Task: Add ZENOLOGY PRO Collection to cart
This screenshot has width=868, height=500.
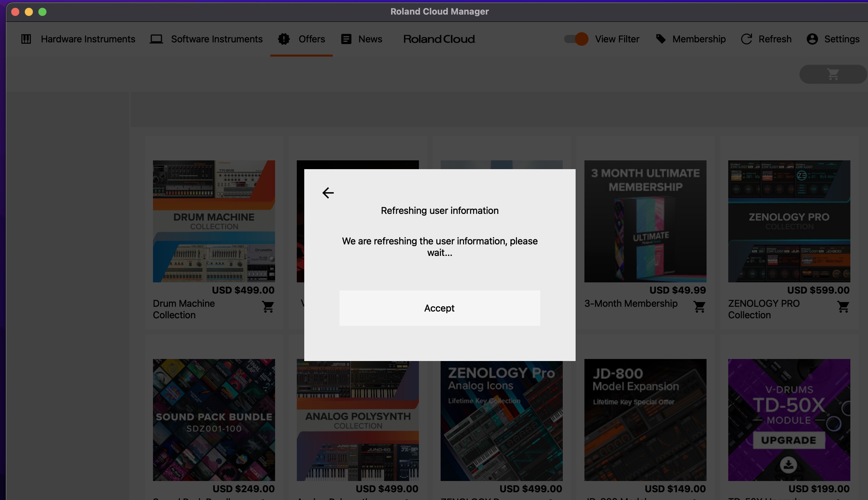Action: (843, 307)
